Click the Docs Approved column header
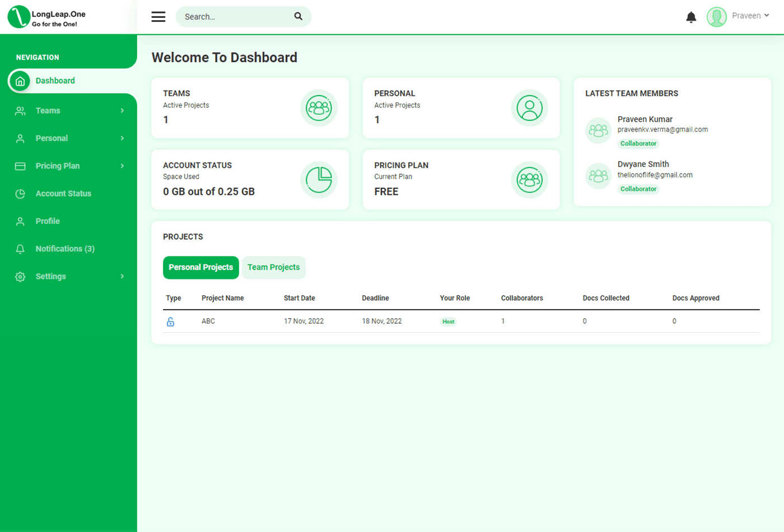784x532 pixels. tap(696, 298)
